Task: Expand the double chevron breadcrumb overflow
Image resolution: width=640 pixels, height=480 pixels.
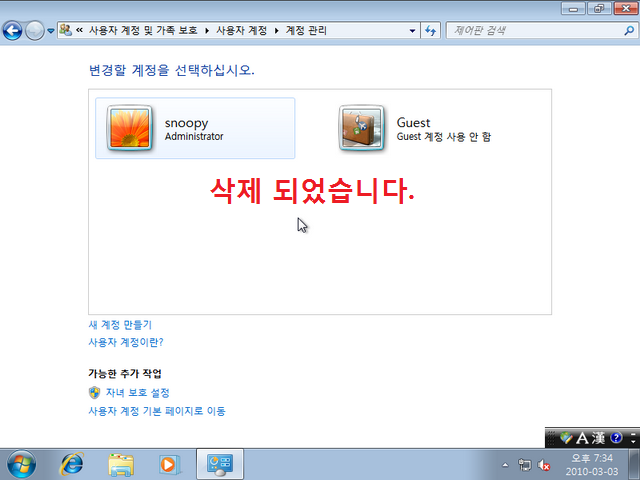Action: point(80,30)
